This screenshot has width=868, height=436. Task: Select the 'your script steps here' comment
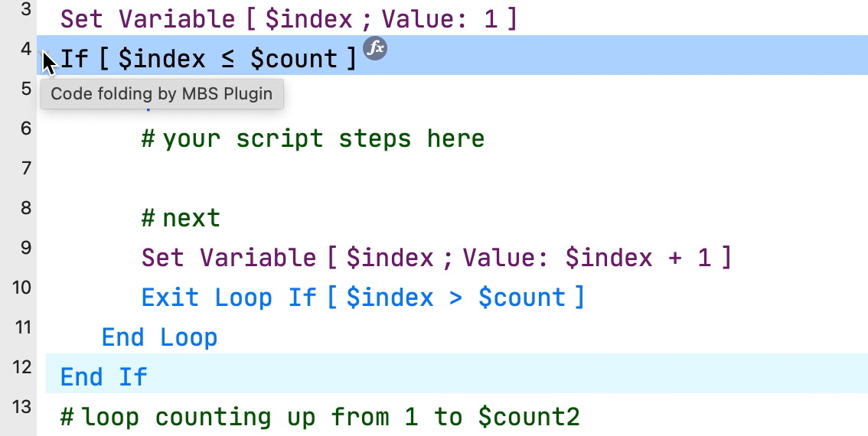pos(313,138)
